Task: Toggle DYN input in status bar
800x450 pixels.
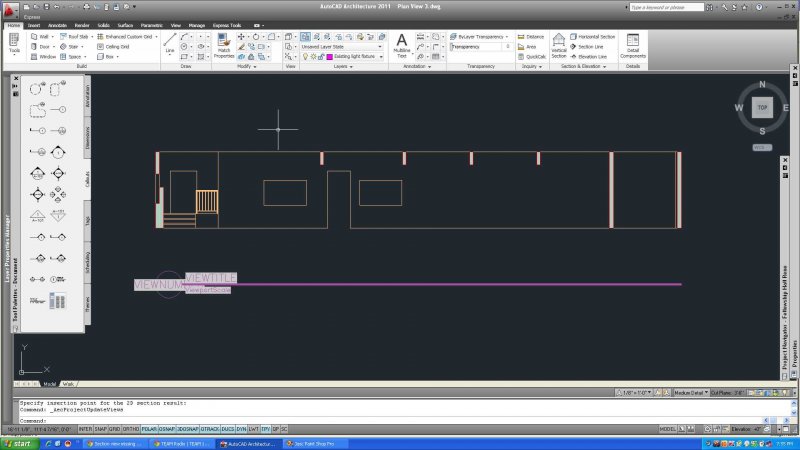Action: click(241, 430)
